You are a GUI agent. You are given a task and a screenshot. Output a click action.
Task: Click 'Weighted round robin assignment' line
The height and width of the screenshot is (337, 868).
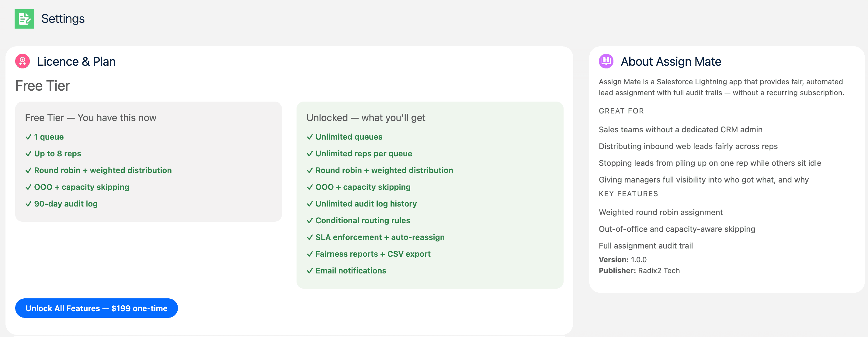coord(661,212)
